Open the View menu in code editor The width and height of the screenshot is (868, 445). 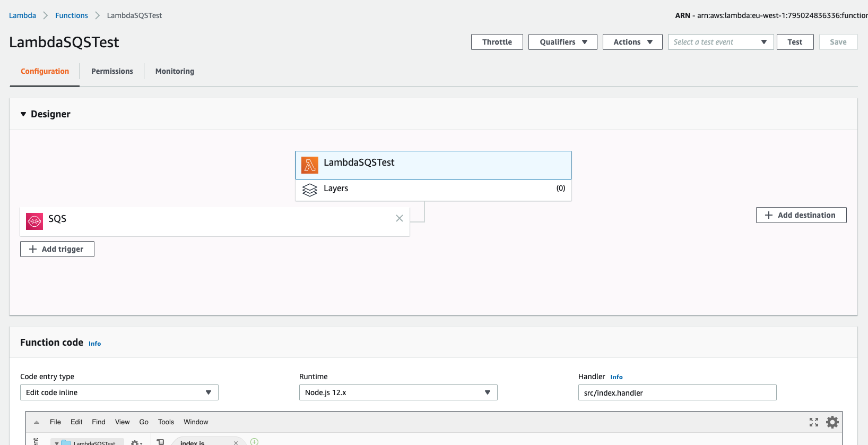tap(123, 422)
